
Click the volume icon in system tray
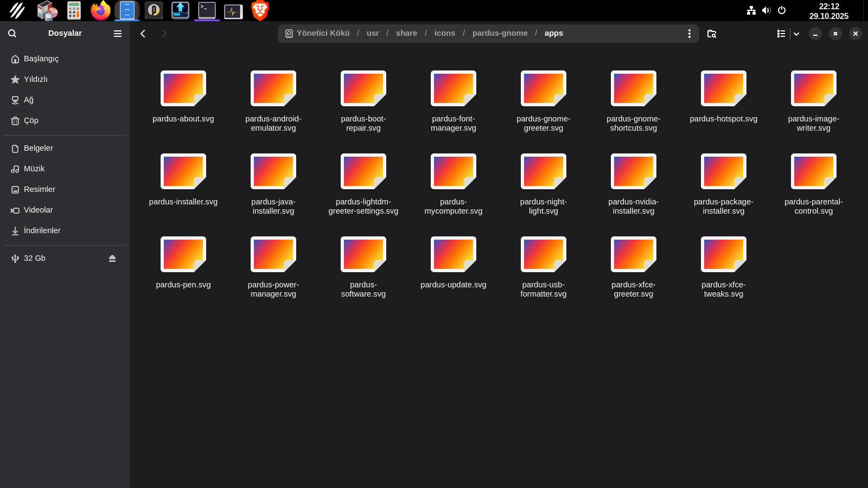click(x=766, y=10)
